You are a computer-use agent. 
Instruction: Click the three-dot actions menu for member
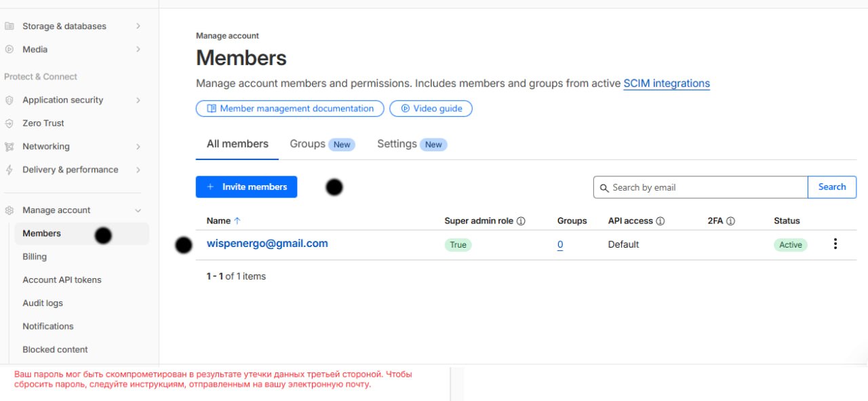coord(835,244)
